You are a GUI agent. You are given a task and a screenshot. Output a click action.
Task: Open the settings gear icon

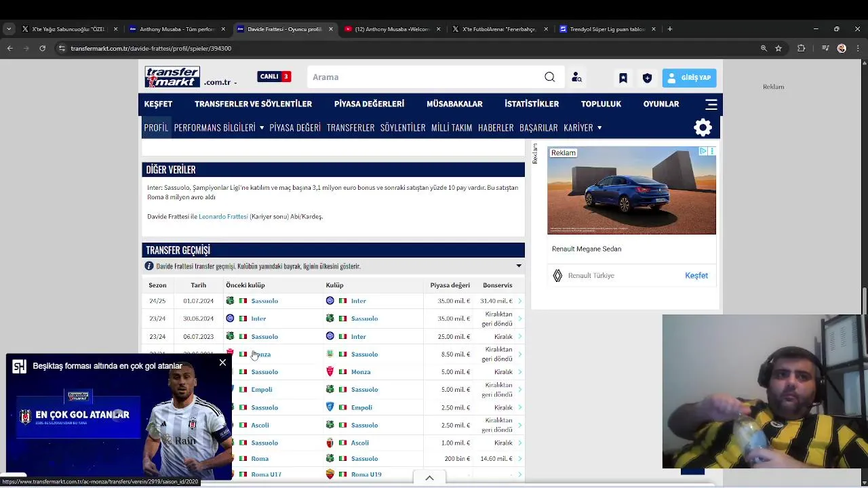coord(703,127)
